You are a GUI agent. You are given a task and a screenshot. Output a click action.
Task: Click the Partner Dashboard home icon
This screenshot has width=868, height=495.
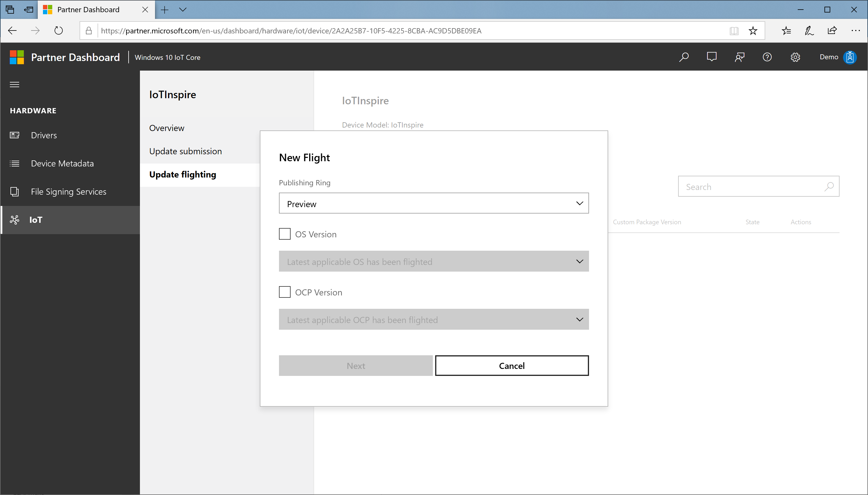(16, 57)
